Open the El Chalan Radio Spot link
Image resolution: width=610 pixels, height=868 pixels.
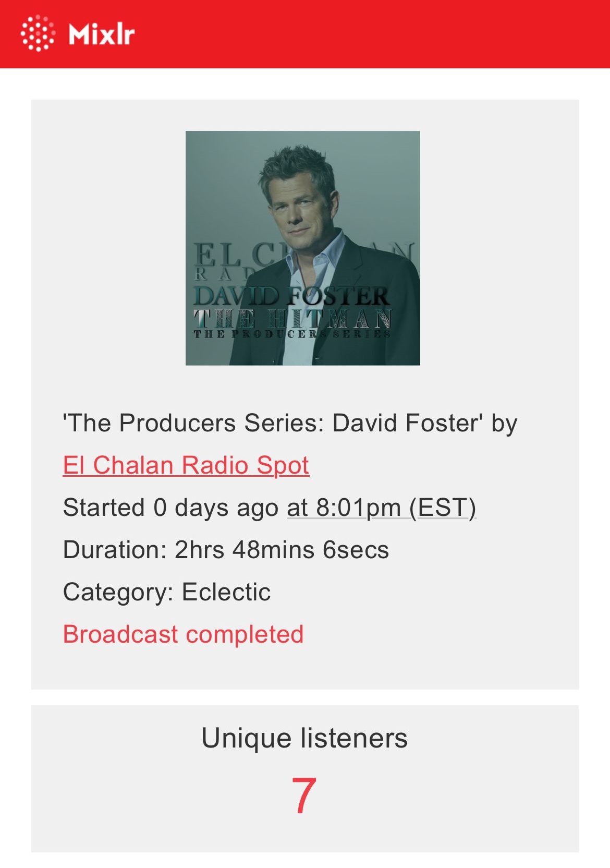coord(186,465)
